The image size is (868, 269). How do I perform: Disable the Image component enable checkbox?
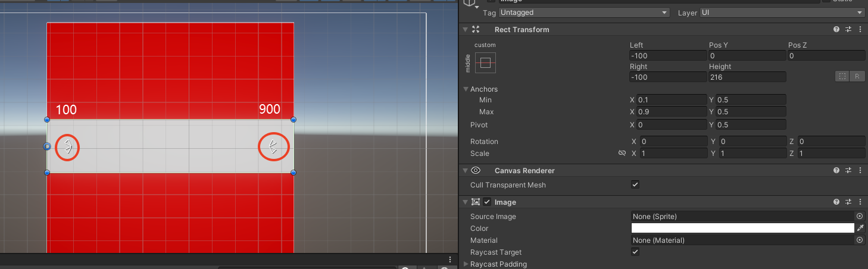pyautogui.click(x=487, y=202)
